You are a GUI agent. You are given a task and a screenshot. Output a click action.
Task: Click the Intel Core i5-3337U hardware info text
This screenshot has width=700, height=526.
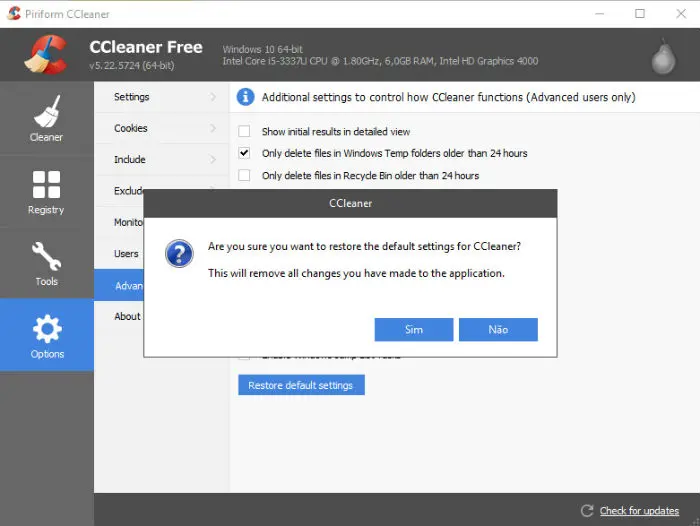[x=380, y=61]
